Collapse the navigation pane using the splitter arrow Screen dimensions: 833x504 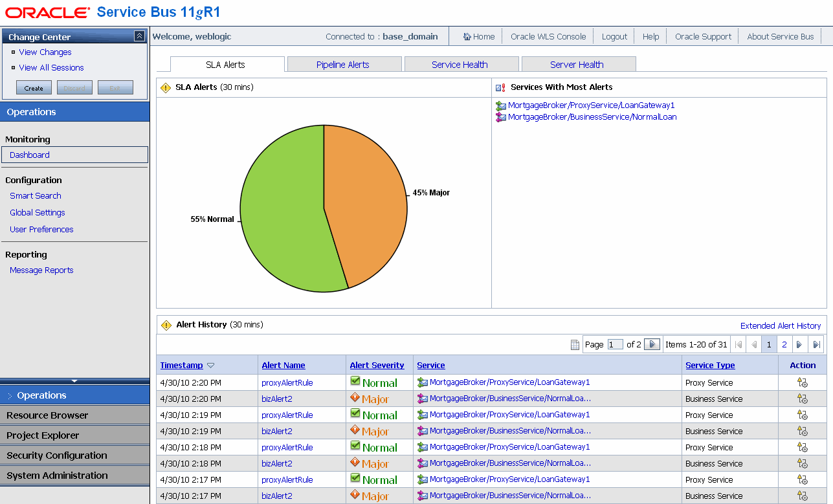pos(74,381)
